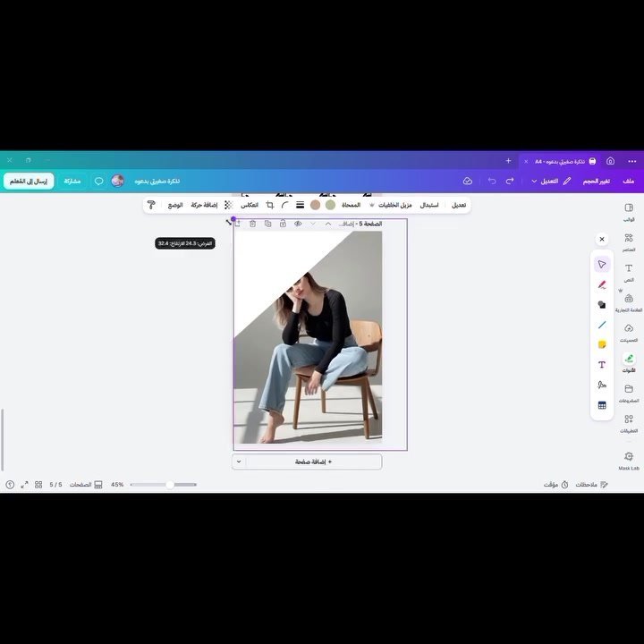Insert a table with the table tool
Screen dimensions: 644x644
pyautogui.click(x=602, y=405)
